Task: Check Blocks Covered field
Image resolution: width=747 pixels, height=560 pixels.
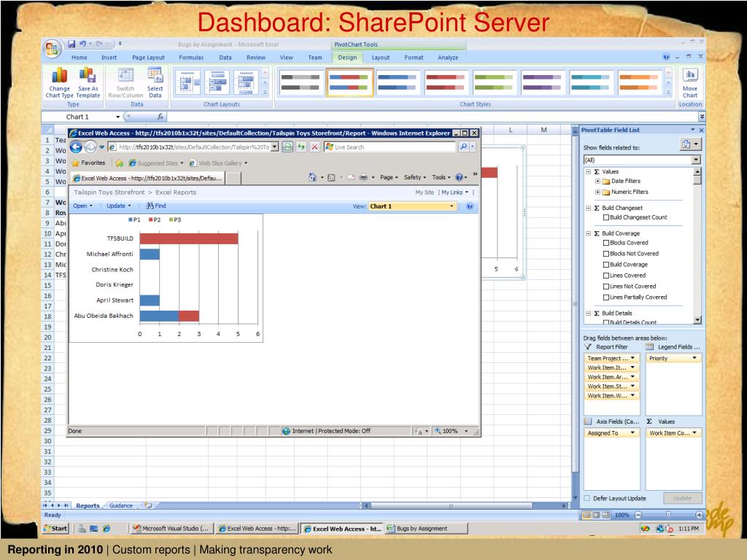Action: coord(606,243)
